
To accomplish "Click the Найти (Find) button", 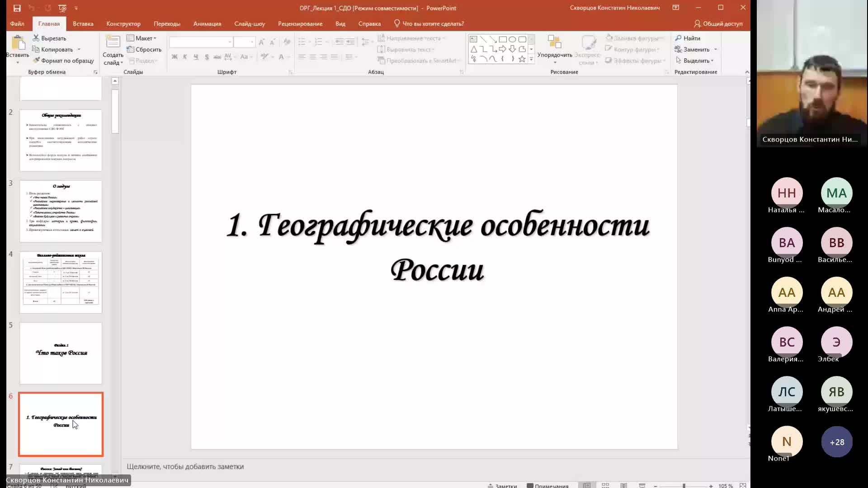I will click(x=688, y=38).
